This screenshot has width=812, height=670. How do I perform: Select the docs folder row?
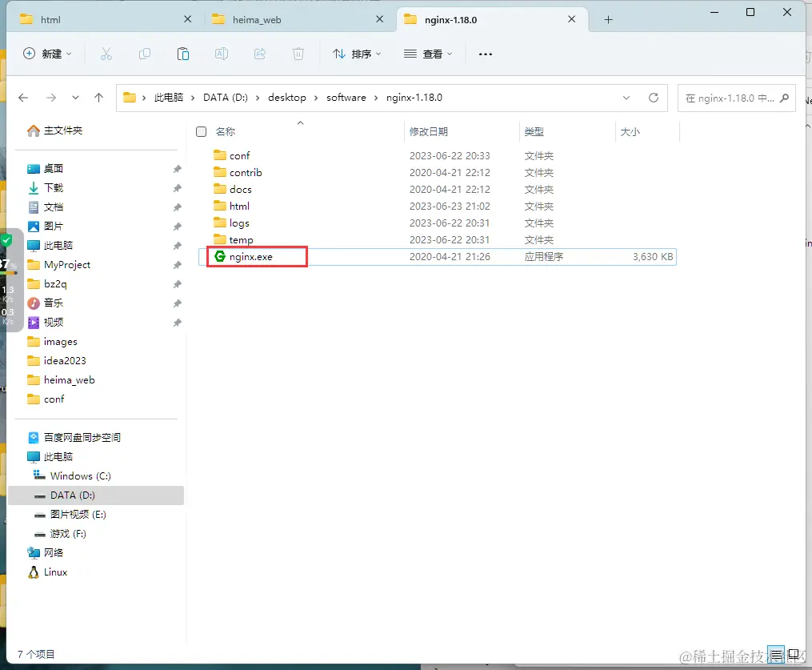pos(438,189)
